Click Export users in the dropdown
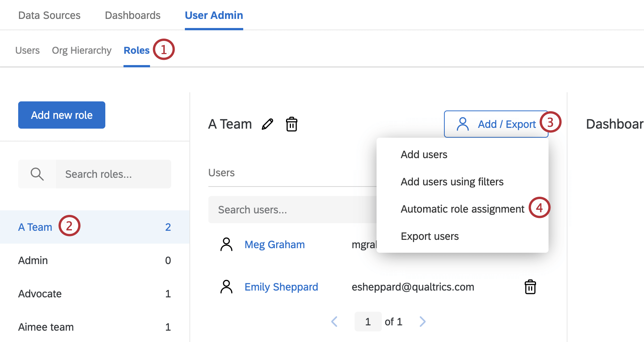 coord(430,236)
